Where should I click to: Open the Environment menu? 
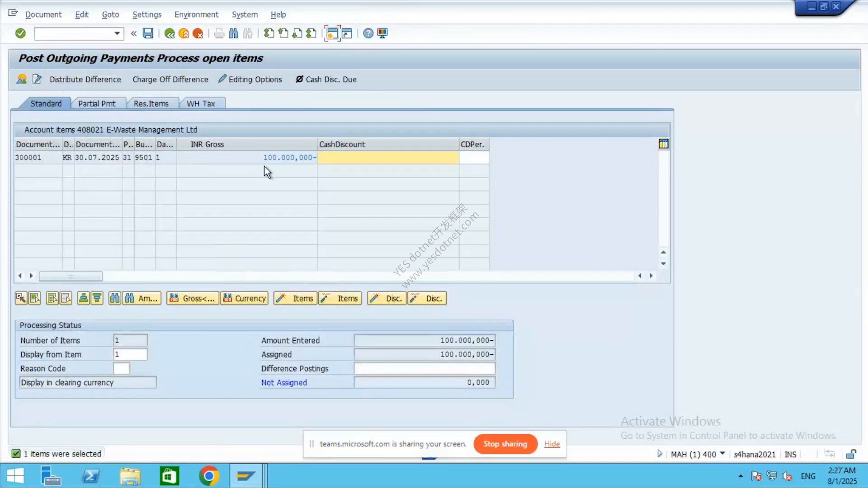click(x=196, y=14)
